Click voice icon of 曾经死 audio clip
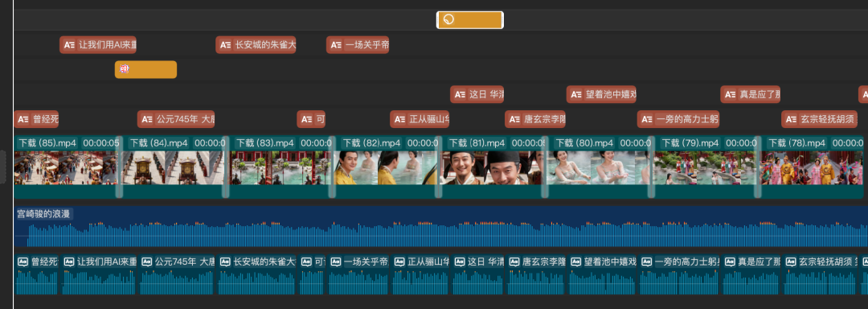 (23, 262)
